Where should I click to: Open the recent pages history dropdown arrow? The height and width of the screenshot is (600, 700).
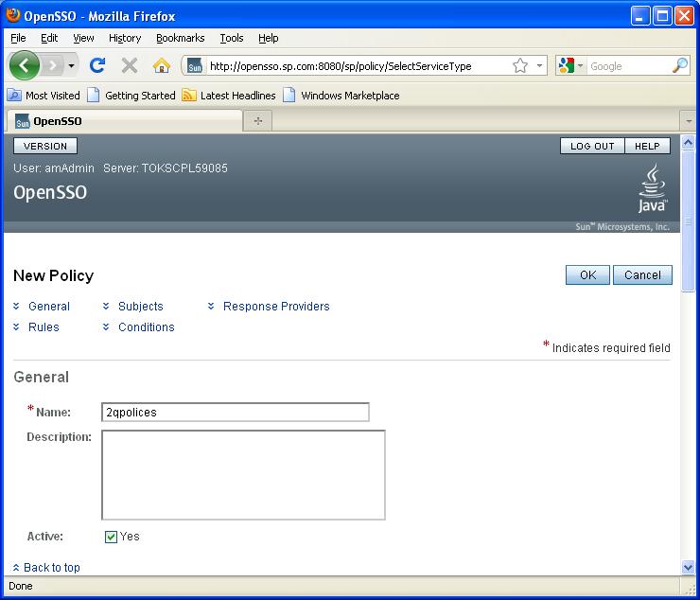[72, 66]
